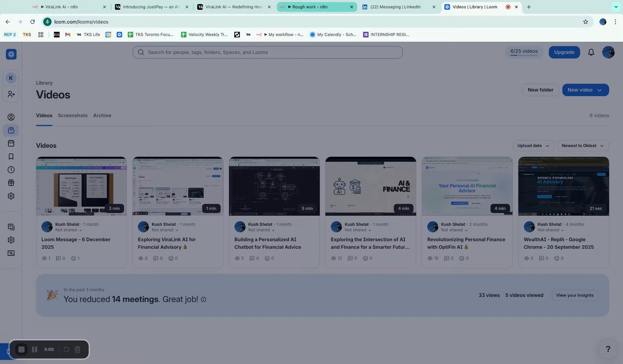The height and width of the screenshot is (364, 623).
Task: Delete the recording with the trash icon
Action: tap(77, 349)
